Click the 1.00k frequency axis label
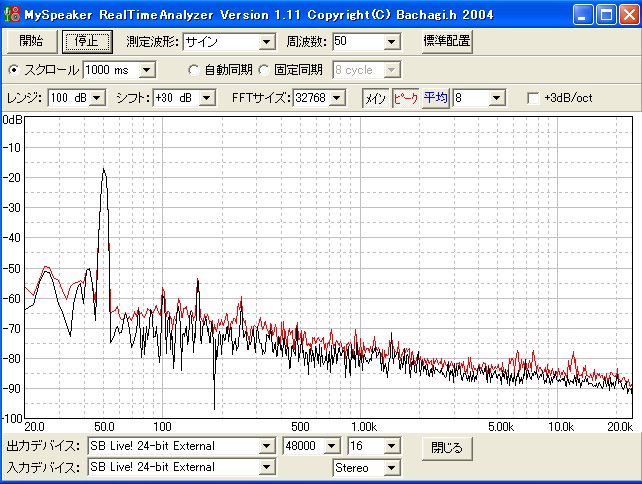The height and width of the screenshot is (484, 642). [x=364, y=427]
